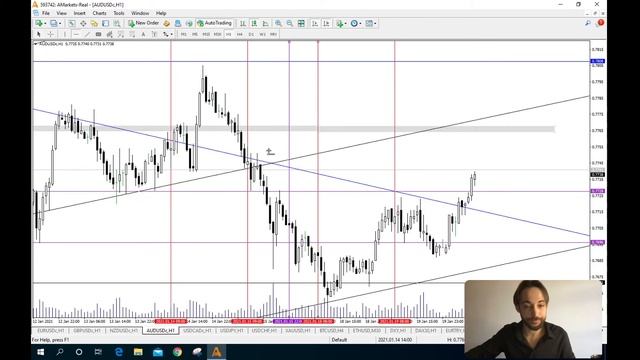Zoom in on the chart
Image resolution: width=640 pixels, height=360 pixels.
click(x=278, y=23)
